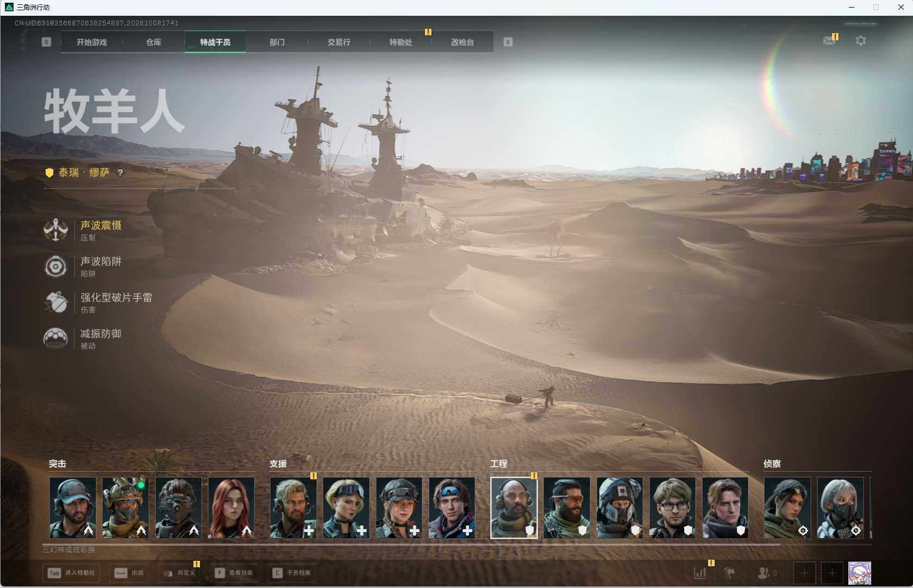Click the first empty squad slot plus
Image resolution: width=913 pixels, height=588 pixels.
pos(805,573)
